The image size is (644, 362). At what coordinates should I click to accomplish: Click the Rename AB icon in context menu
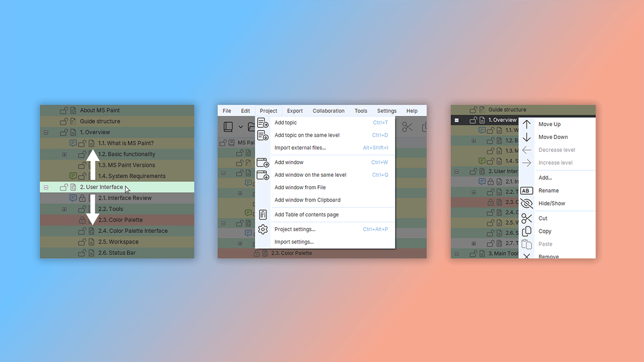pyautogui.click(x=527, y=191)
